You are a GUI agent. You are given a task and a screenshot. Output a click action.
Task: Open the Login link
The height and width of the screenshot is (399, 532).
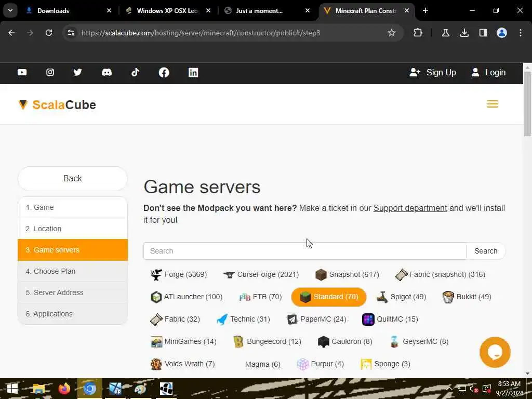click(x=488, y=72)
